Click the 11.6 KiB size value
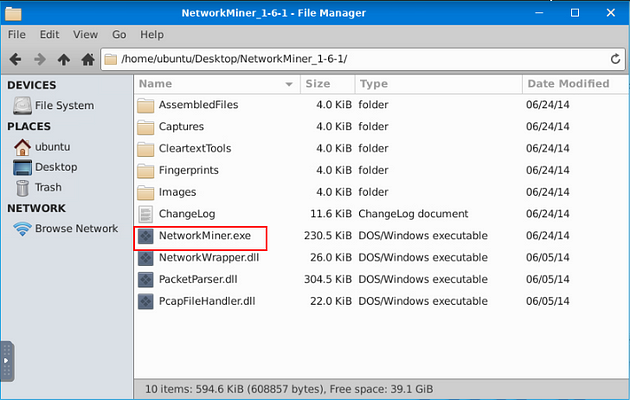630x400 pixels. (x=331, y=214)
